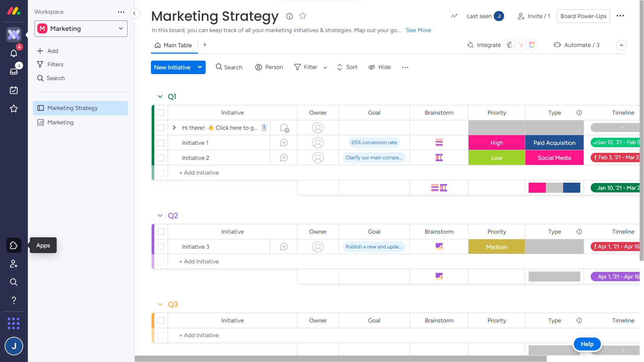Add update to Initiative 2 conversation icon
Screen dimensions: 644x362
click(284, 158)
